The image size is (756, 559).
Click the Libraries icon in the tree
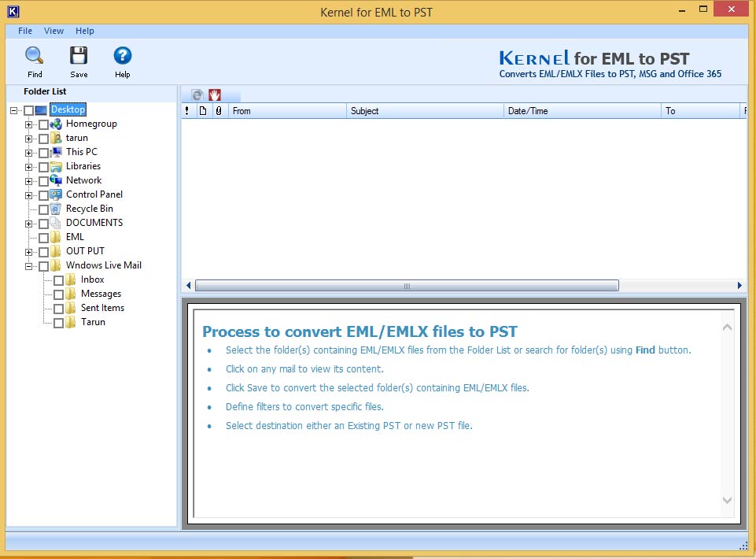pos(56,167)
